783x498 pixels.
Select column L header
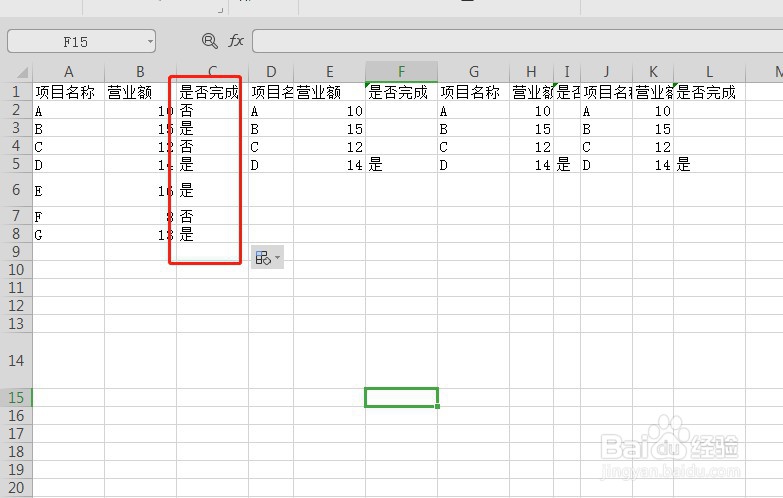[x=709, y=72]
